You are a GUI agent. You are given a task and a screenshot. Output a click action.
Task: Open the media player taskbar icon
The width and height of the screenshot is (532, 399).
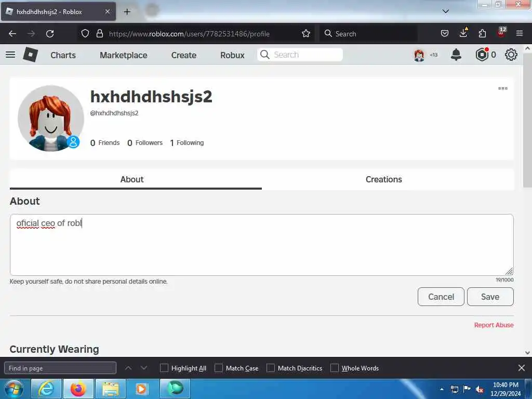[x=142, y=389]
